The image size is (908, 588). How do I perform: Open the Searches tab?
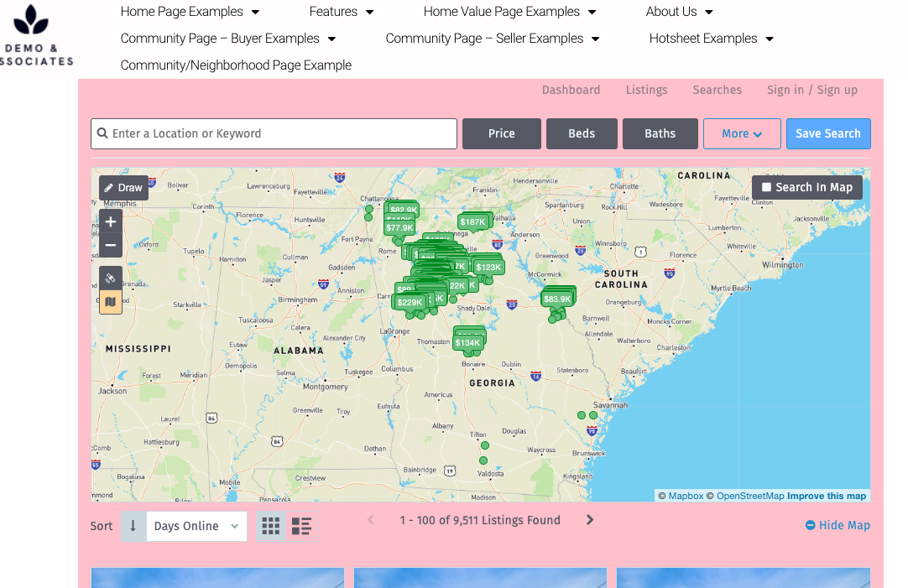(x=717, y=90)
